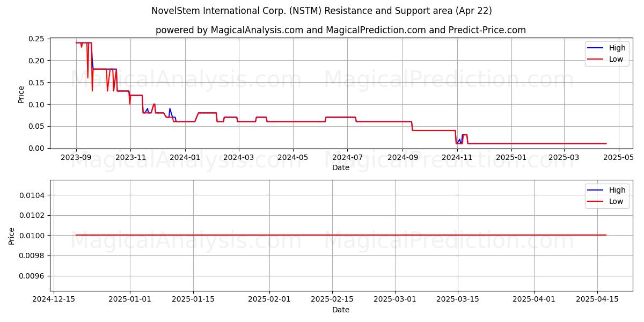Click the 0.0102 tick label
The image size is (644, 322).
(32, 215)
